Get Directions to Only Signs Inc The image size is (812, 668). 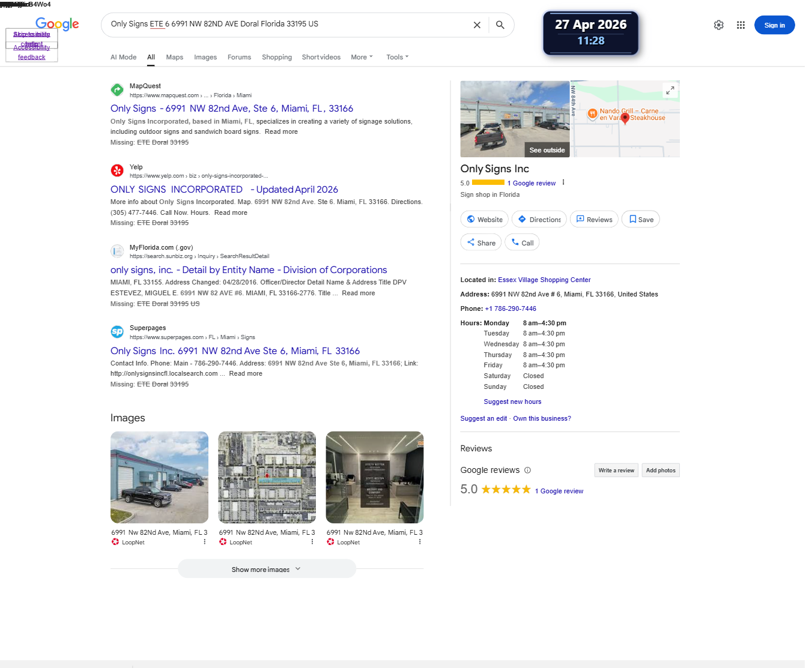(x=539, y=220)
